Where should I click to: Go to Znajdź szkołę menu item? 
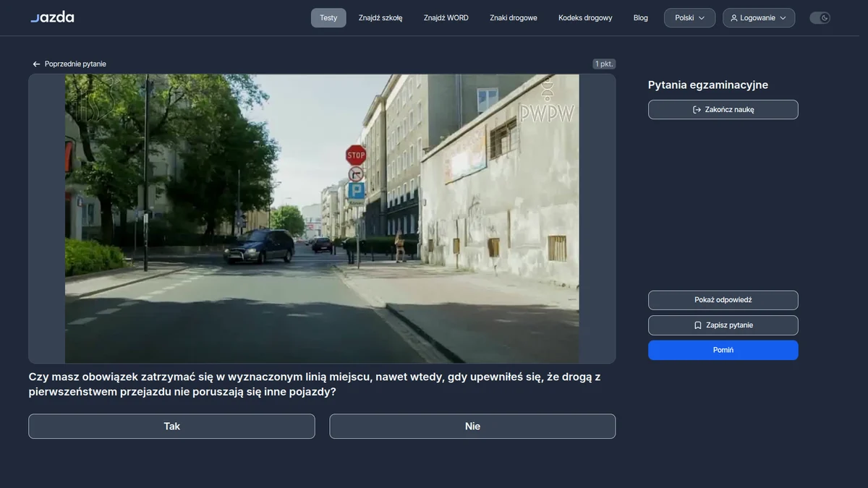(x=380, y=18)
